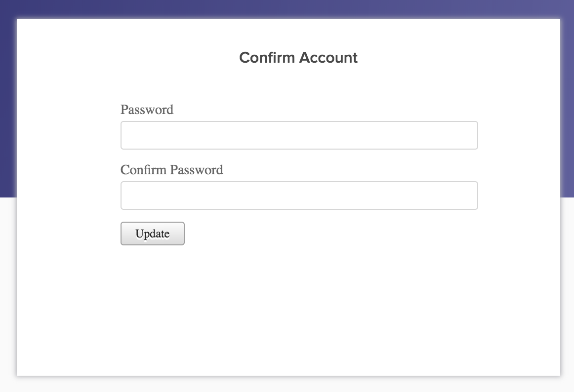Place cursor in password confirmation box
Screen dimensions: 574x392
tap(299, 196)
